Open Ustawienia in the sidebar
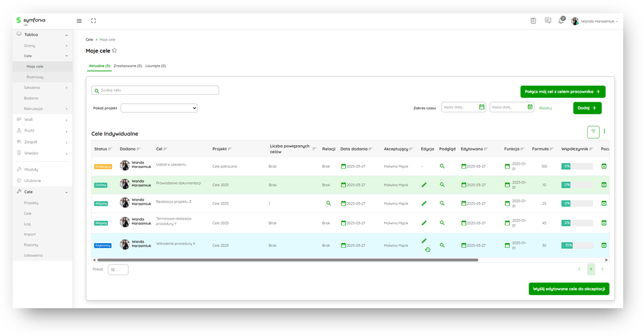Viewport: 644px width, 336px height. pos(33,255)
